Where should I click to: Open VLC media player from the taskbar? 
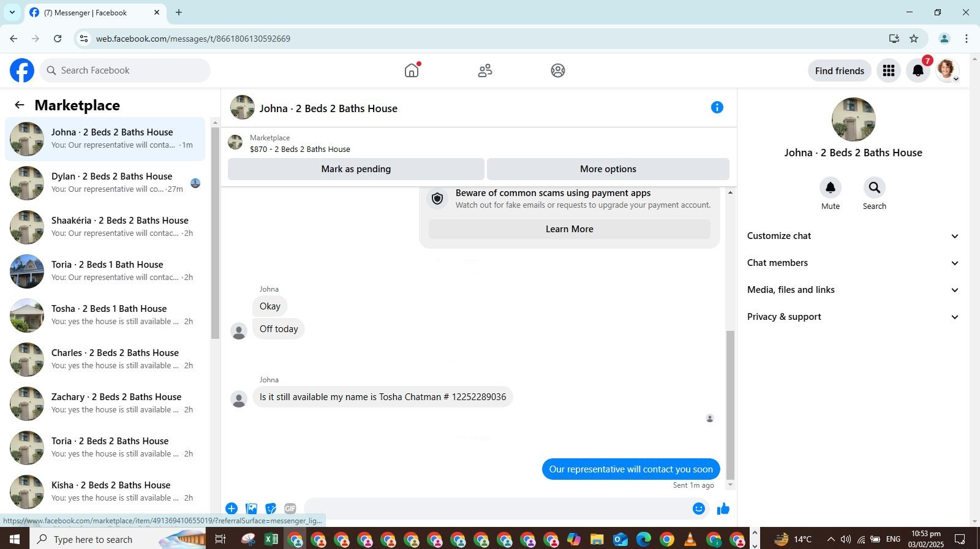coord(690,539)
